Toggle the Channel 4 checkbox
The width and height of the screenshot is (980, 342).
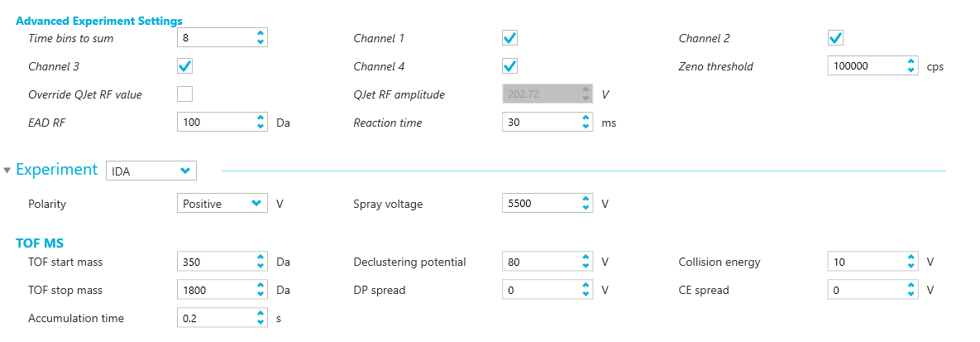[x=510, y=66]
